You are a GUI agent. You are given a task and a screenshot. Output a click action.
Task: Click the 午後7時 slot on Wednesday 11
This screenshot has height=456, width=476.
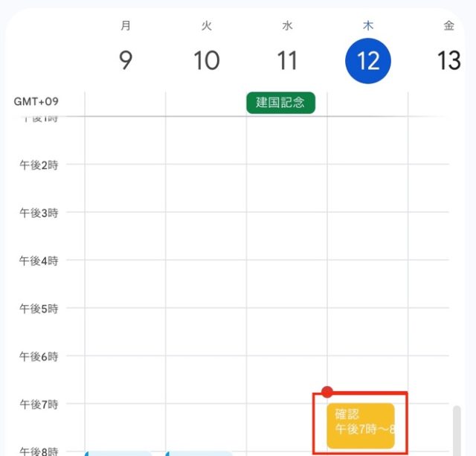(x=287, y=426)
